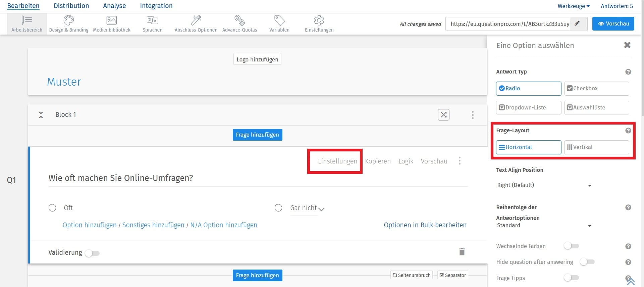
Task: Click Kopieren for question Q1
Action: 378,161
